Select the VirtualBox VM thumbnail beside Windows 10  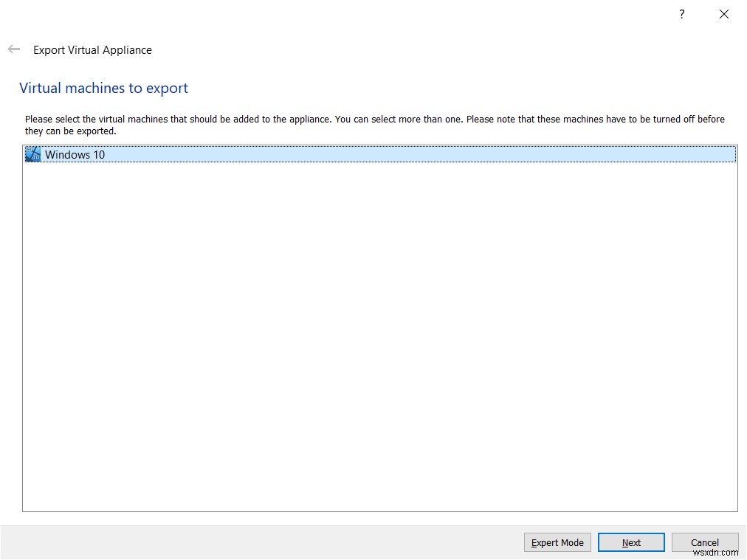(32, 154)
